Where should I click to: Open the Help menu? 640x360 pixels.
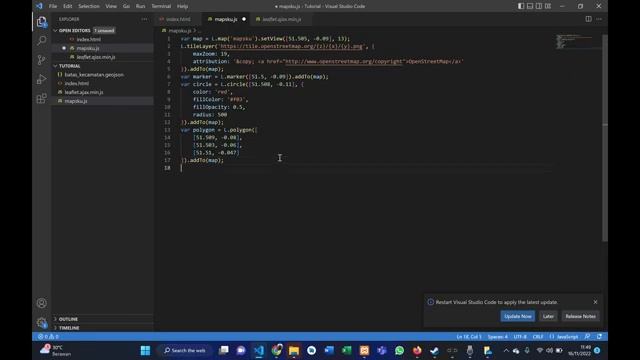point(182,6)
